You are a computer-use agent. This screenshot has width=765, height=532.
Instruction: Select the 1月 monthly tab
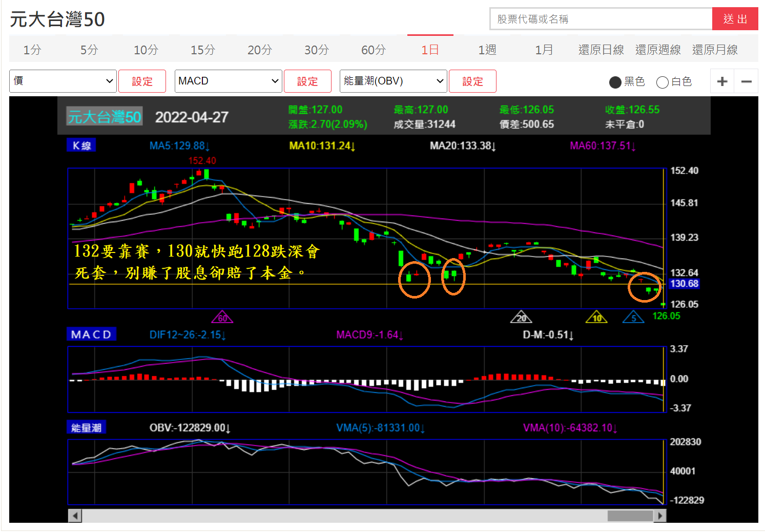544,50
